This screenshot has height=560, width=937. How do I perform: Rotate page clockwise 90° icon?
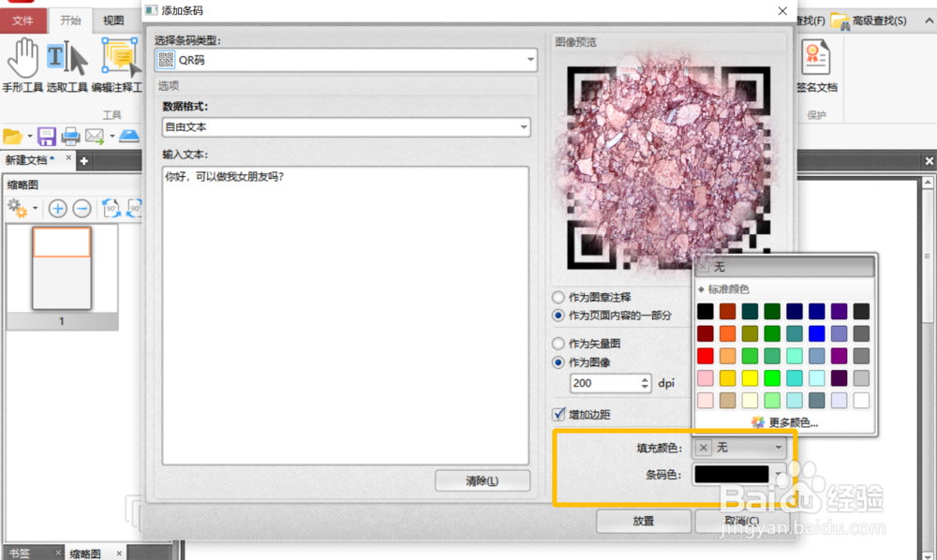pos(135,208)
